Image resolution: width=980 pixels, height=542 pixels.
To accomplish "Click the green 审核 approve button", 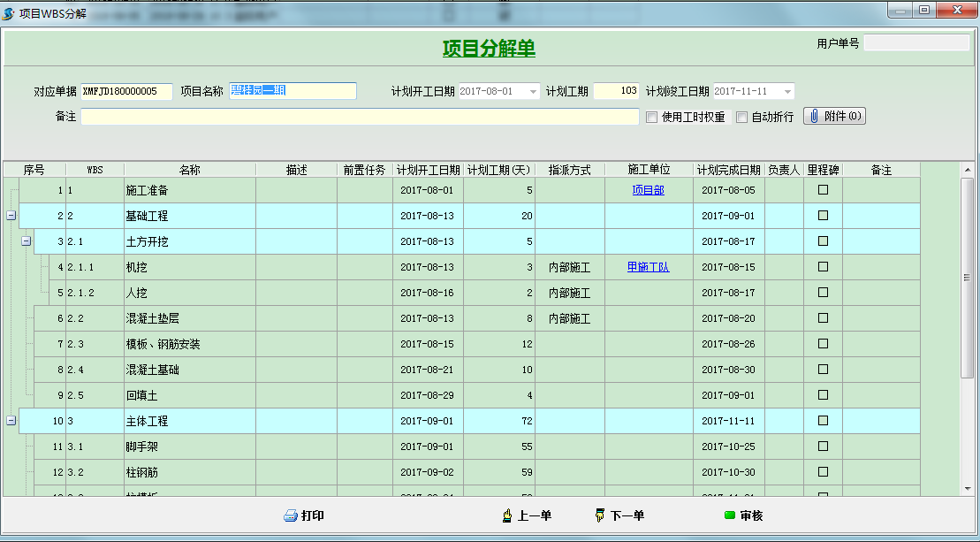I will click(x=743, y=515).
